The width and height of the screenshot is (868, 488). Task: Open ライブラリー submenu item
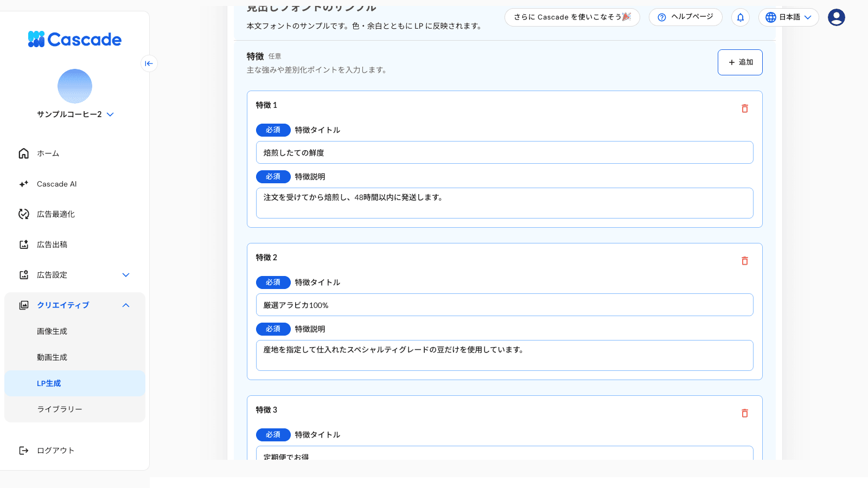tap(75, 409)
